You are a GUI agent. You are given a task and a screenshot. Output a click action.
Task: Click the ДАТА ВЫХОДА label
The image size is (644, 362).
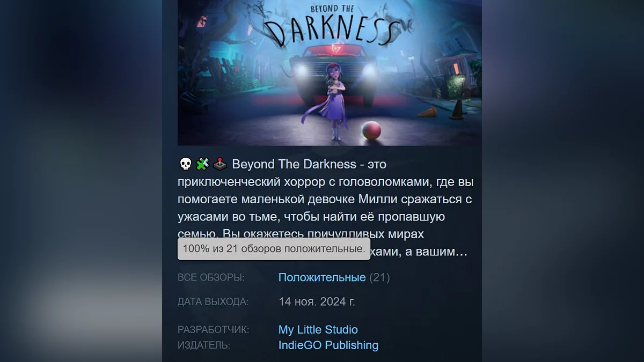(x=213, y=302)
